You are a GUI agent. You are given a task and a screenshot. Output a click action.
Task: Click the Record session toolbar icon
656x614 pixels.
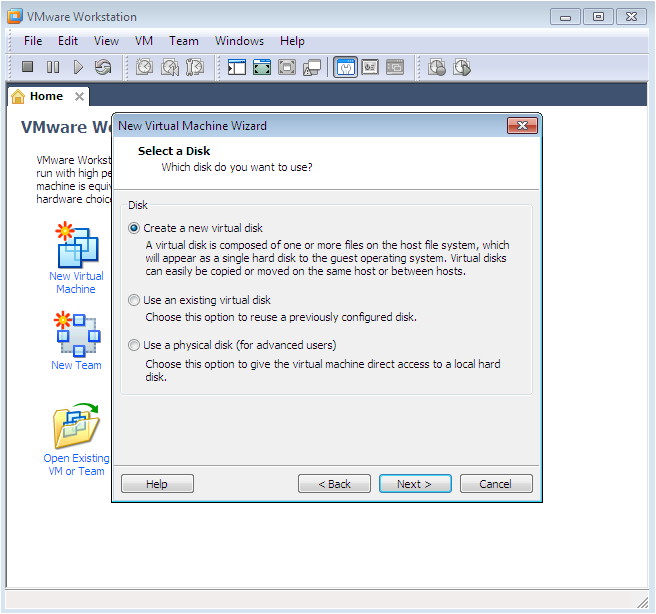(x=437, y=67)
